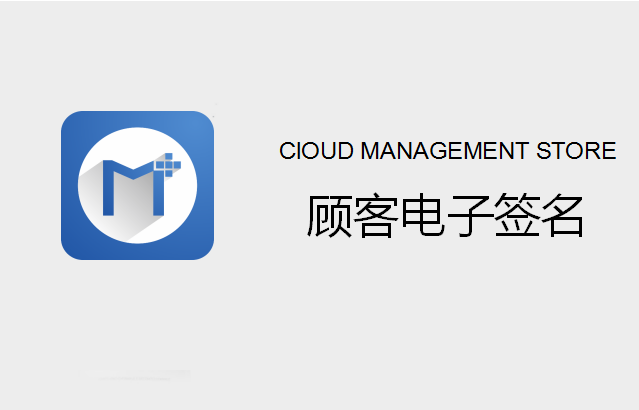
Task: Click the character 顾 in the title
Action: point(329,215)
